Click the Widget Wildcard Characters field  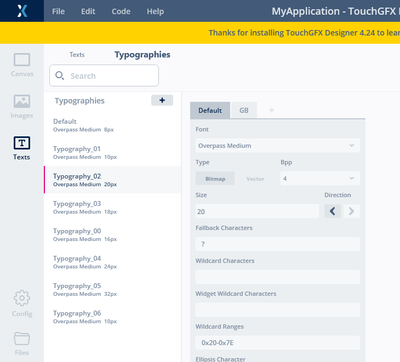(278, 310)
